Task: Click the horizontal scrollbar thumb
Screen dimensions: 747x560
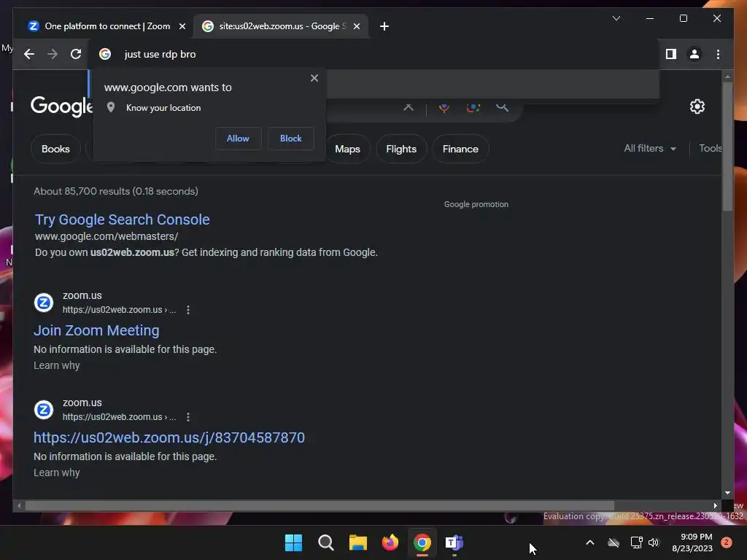Action: pyautogui.click(x=320, y=506)
